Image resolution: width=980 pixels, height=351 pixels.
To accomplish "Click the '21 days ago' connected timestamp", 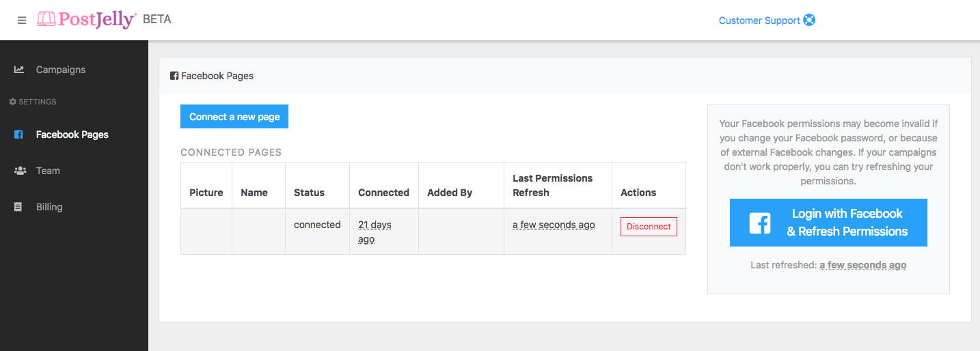I will click(375, 232).
